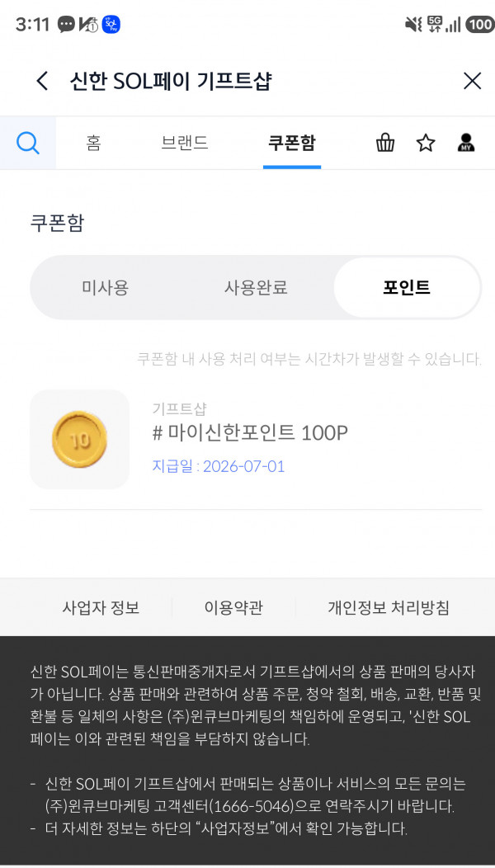Select the 미사용 segment
Screen dimensions: 495x868
(x=106, y=287)
